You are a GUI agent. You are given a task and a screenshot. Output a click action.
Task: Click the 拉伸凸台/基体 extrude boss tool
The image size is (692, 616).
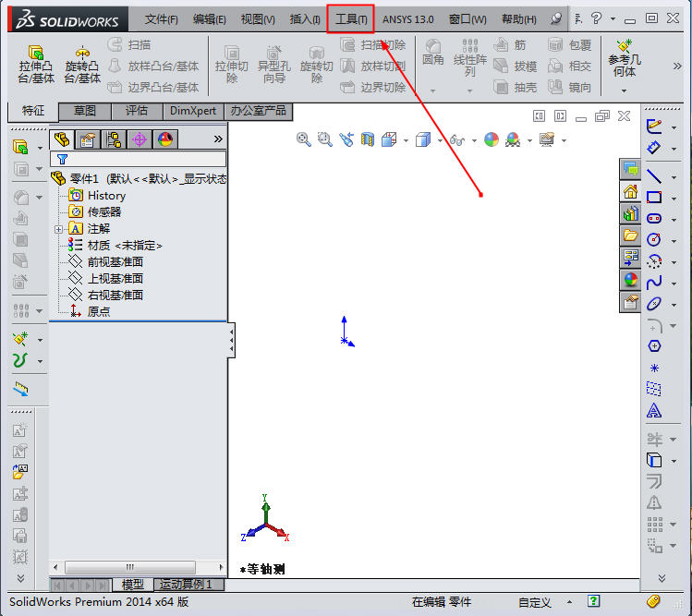pyautogui.click(x=36, y=65)
